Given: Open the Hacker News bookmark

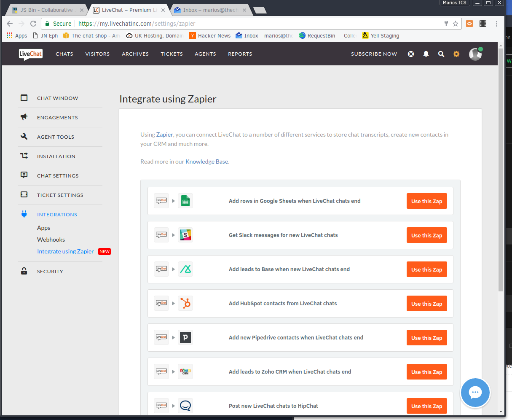Looking at the screenshot, I should point(210,36).
